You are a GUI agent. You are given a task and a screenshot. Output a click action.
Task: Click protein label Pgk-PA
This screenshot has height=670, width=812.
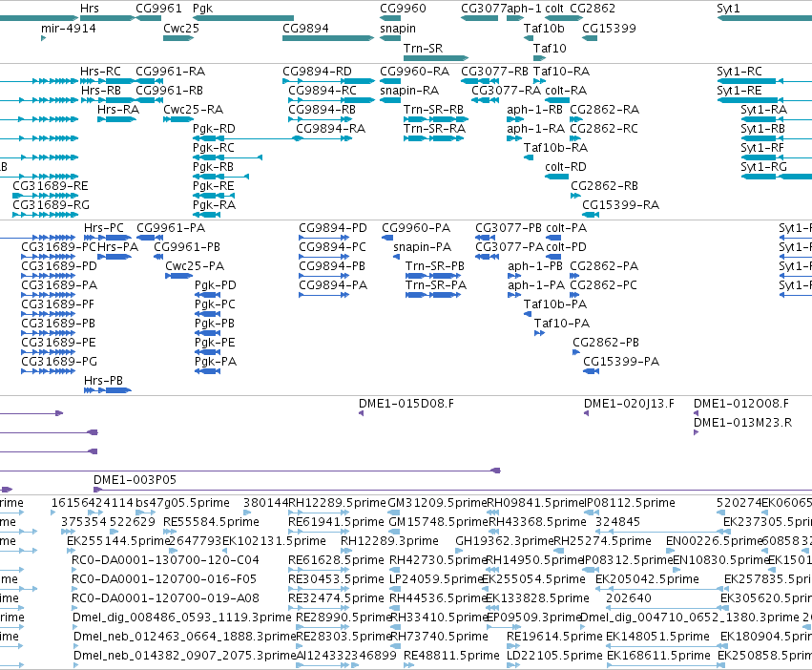[x=216, y=361]
